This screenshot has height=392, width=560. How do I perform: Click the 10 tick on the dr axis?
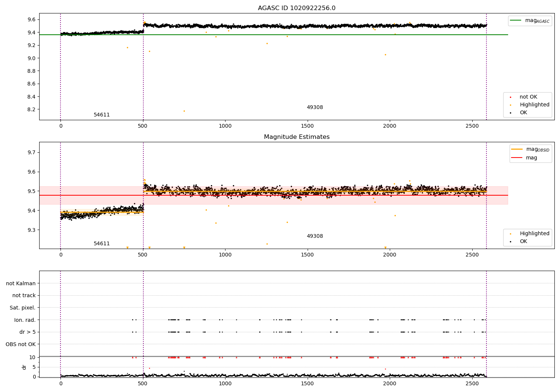click(x=32, y=358)
